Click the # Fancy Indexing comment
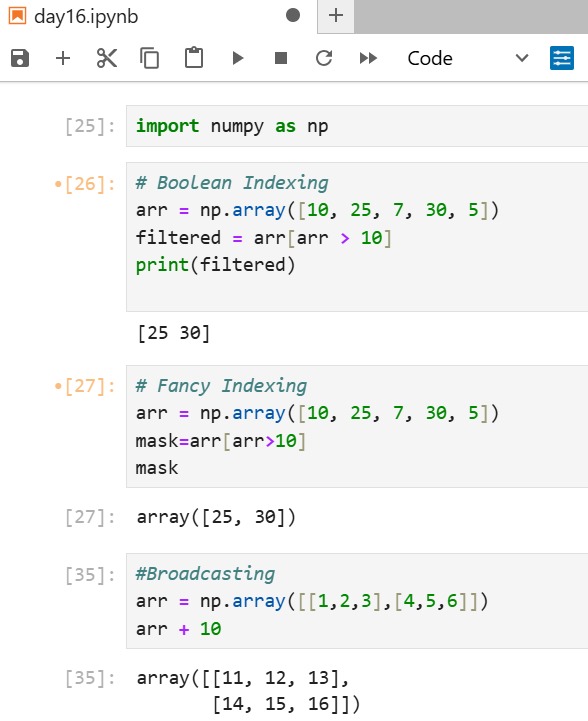Image resolution: width=588 pixels, height=721 pixels. [221, 386]
